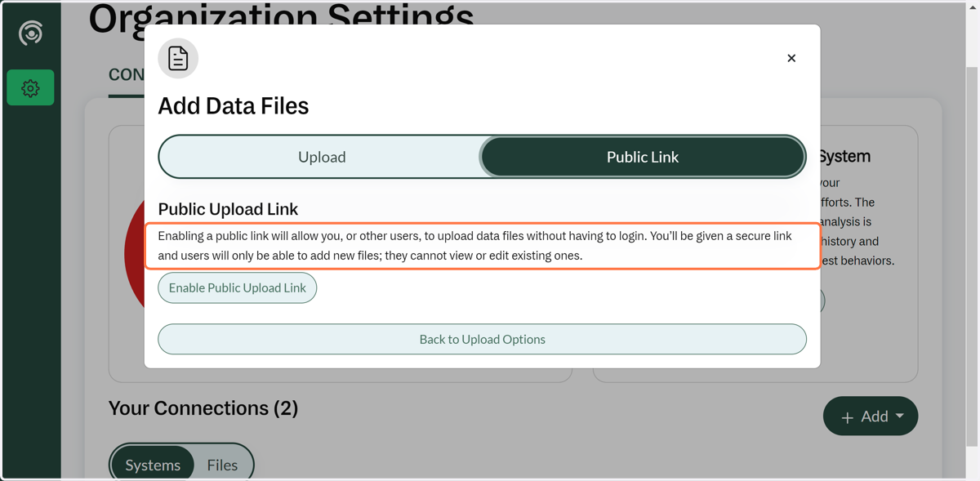The height and width of the screenshot is (481, 980).
Task: Open the settings gear in the sidebar
Action: (31, 88)
